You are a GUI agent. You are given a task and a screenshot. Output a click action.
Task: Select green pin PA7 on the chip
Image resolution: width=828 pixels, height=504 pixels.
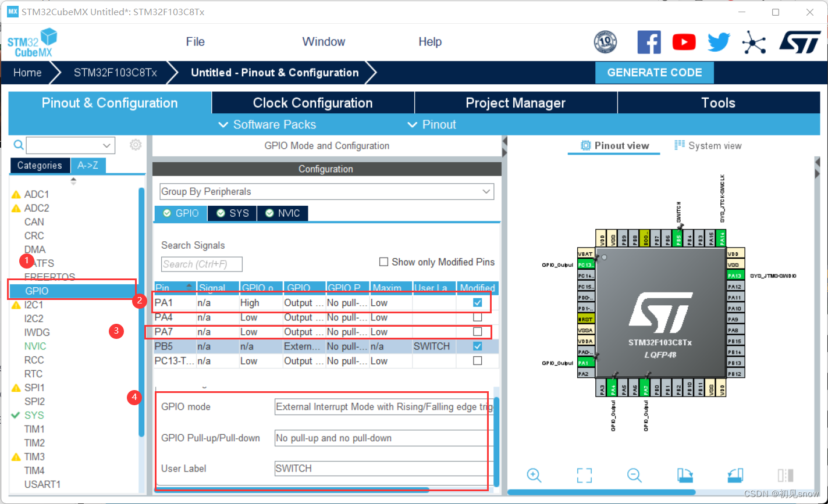[x=645, y=387]
